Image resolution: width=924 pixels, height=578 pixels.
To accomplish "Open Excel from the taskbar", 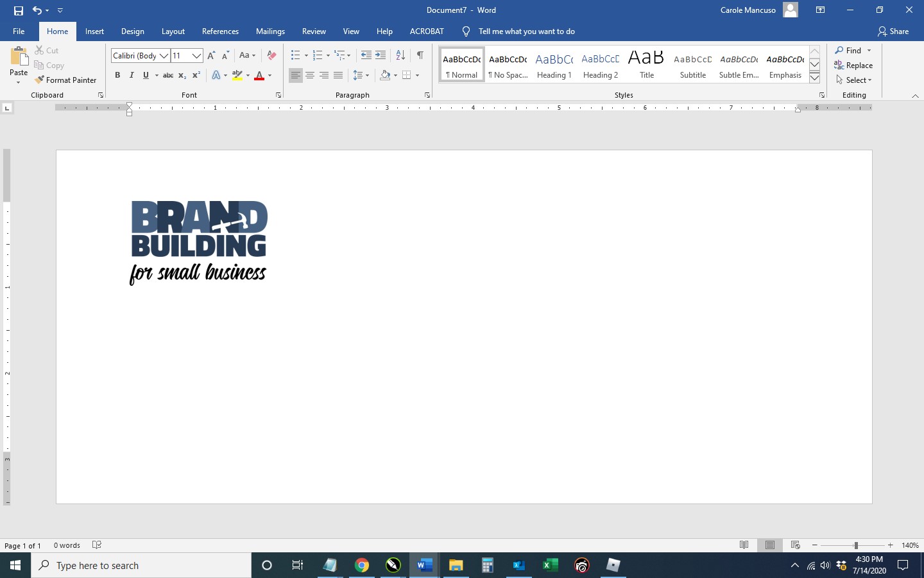I will 549,566.
